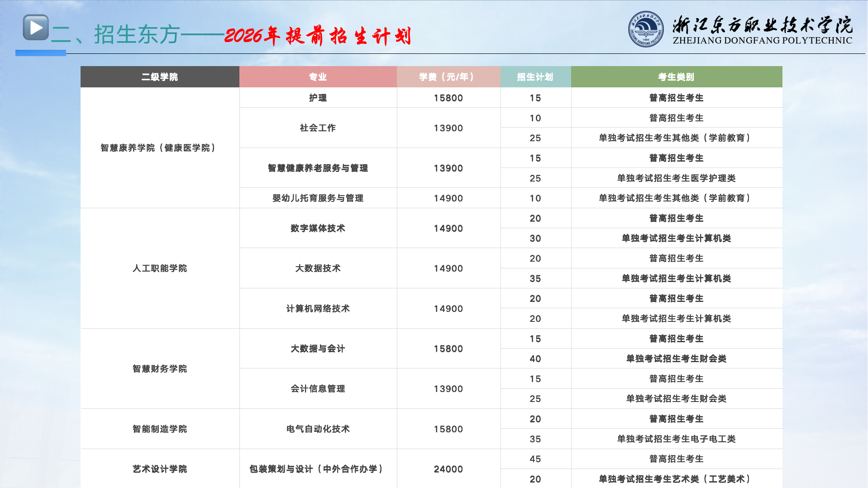
Task: Select the "智慧康养学院（健康医学院）" cell
Action: 160,148
